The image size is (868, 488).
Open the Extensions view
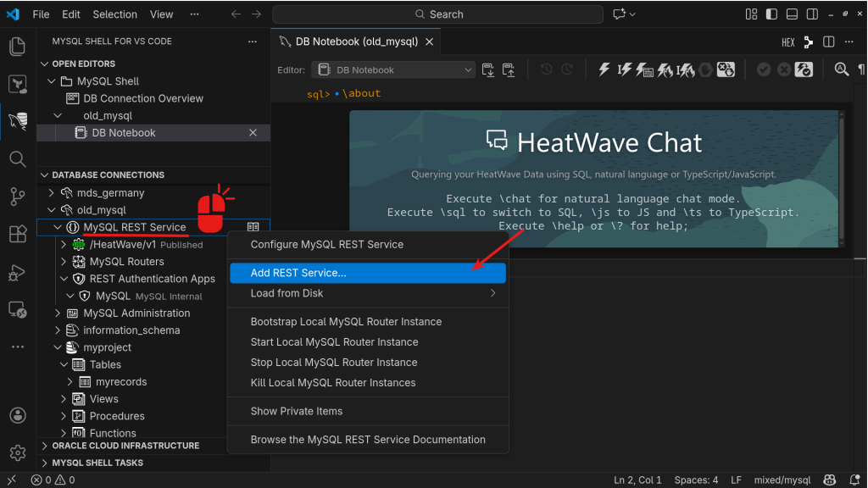[17, 234]
